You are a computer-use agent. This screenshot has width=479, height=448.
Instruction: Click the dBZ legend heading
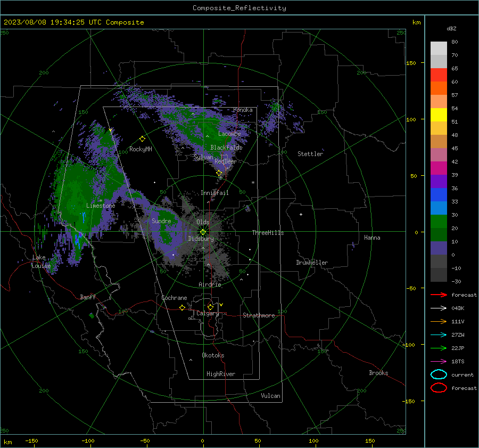[451, 28]
